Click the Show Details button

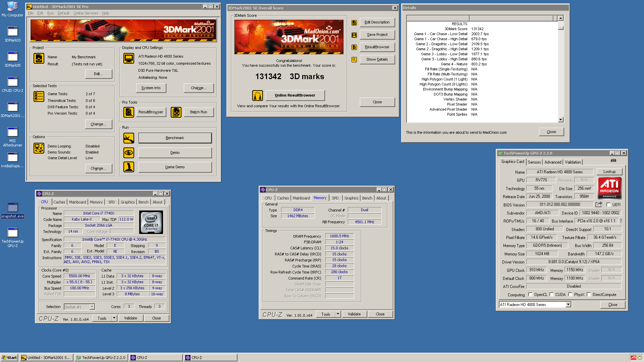(377, 60)
